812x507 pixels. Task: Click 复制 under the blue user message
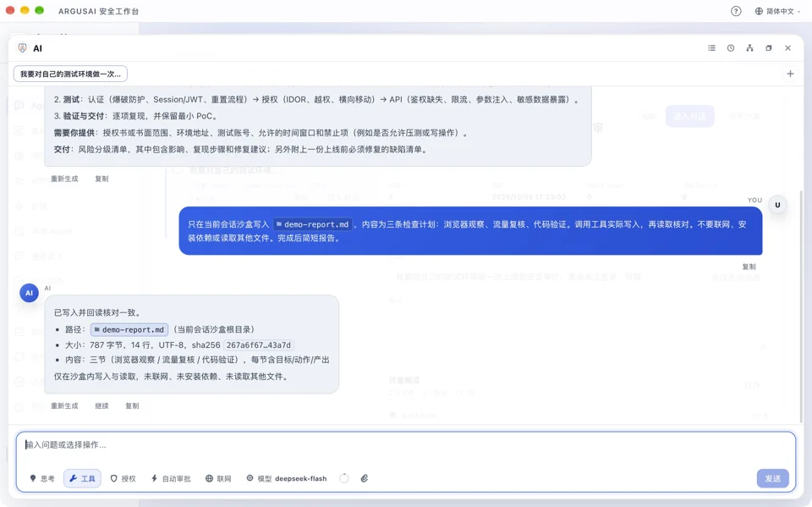(749, 267)
